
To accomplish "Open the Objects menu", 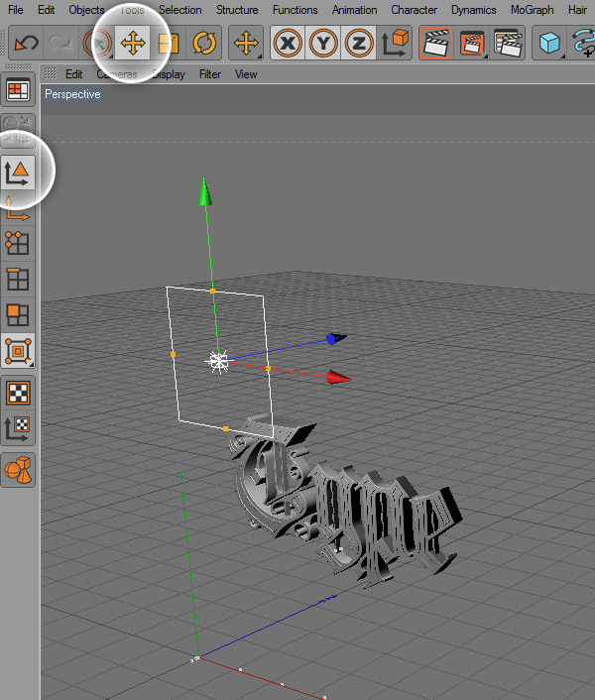I will [x=86, y=10].
